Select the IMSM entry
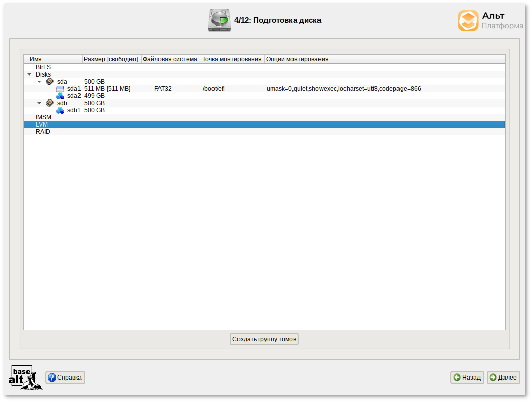532x402 pixels. click(43, 117)
